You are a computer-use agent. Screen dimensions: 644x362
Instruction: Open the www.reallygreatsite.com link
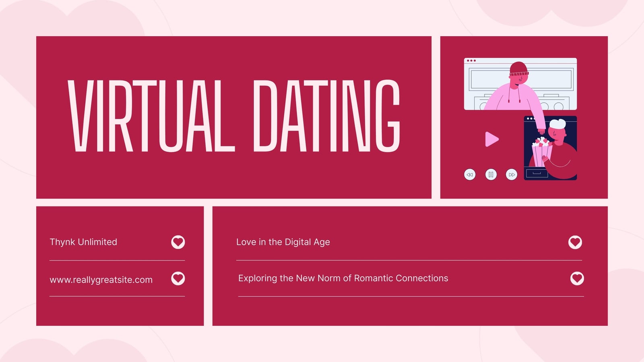point(101,280)
